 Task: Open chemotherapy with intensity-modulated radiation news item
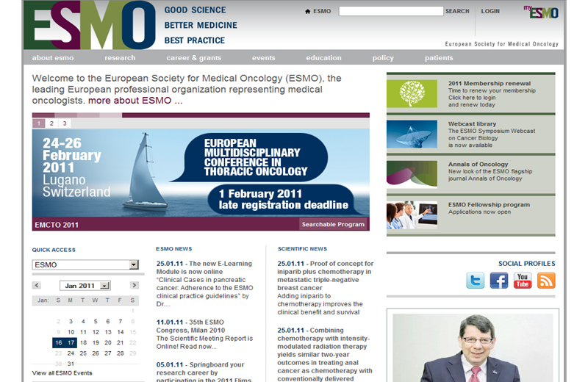tap(325, 355)
